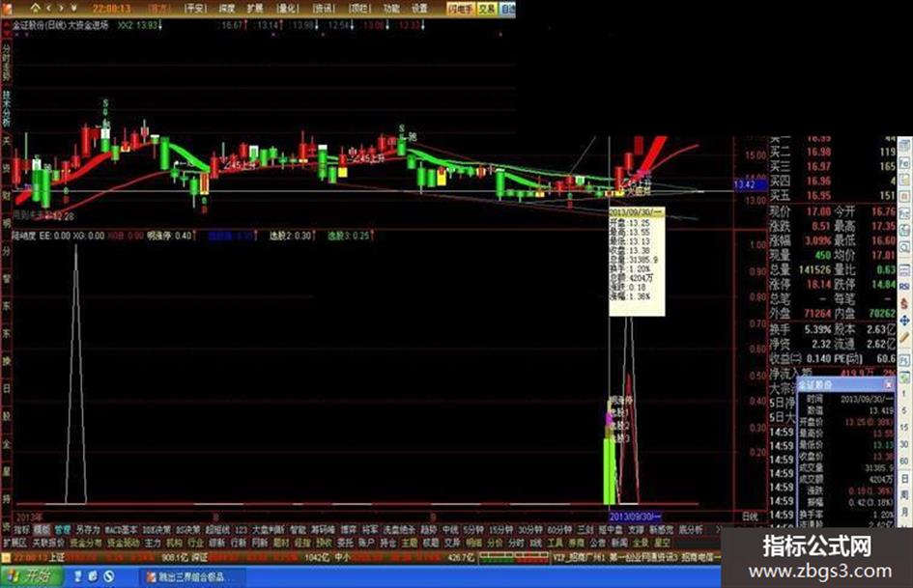
Task: Click the 闪电手 button
Action: pos(461,9)
